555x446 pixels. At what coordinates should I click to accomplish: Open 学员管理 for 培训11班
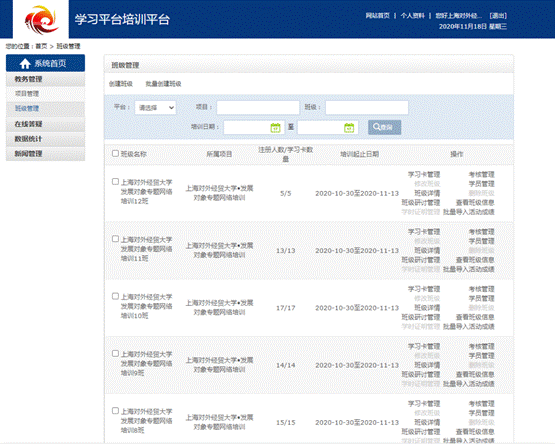(x=481, y=241)
